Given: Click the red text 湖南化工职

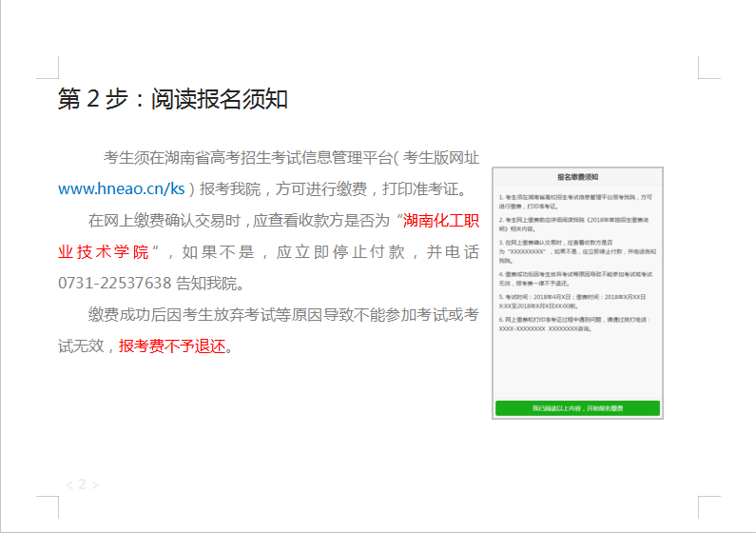Looking at the screenshot, I should click(441, 221).
